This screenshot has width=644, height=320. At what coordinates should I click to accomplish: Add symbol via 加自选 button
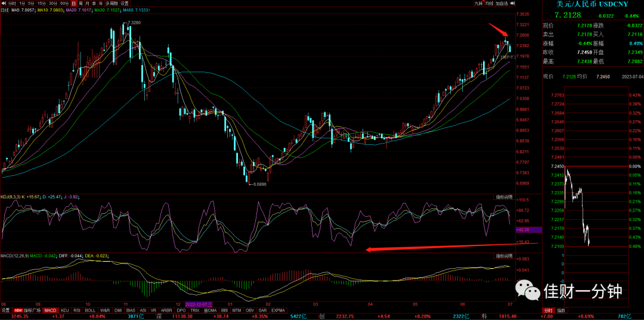[x=502, y=4]
